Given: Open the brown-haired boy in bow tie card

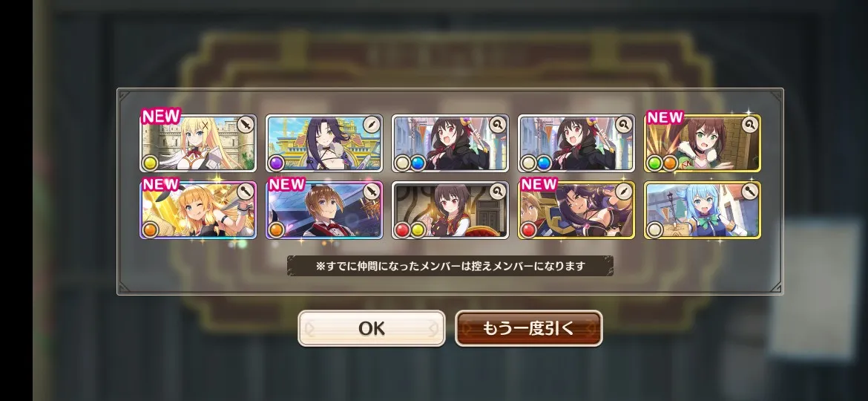Looking at the screenshot, I should tap(324, 210).
